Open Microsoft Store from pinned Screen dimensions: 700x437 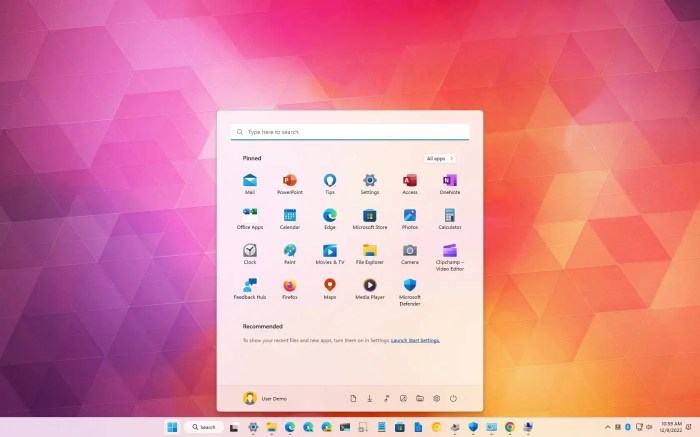tap(370, 218)
